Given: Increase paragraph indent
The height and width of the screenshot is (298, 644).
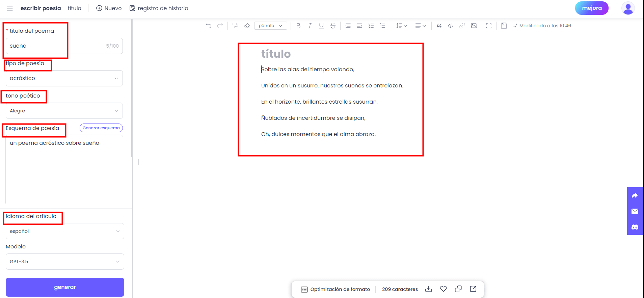Looking at the screenshot, I should pos(359,26).
